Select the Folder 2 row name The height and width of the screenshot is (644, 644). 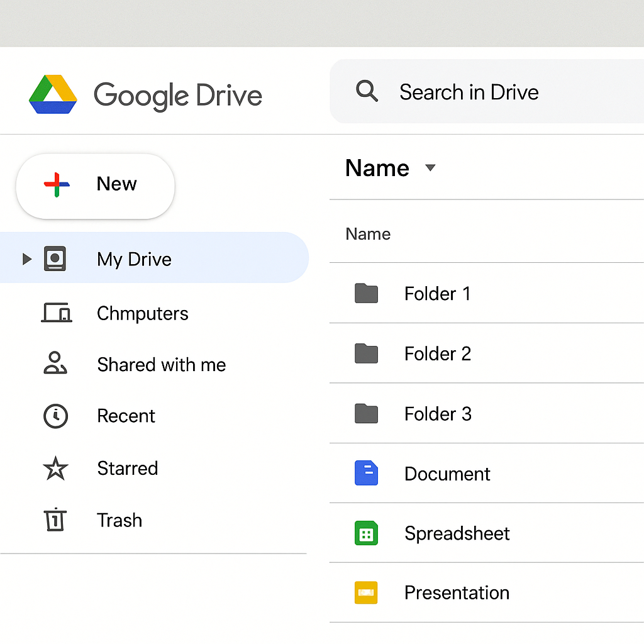pyautogui.click(x=438, y=353)
